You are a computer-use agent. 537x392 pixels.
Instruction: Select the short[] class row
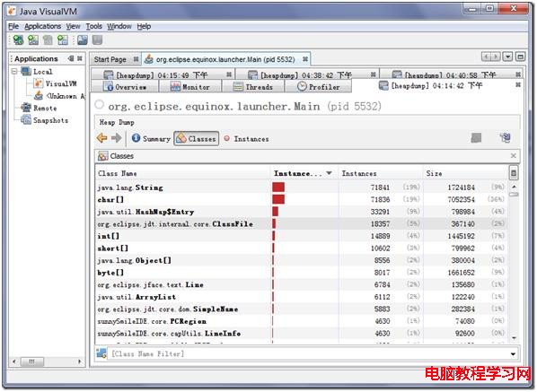click(x=302, y=248)
